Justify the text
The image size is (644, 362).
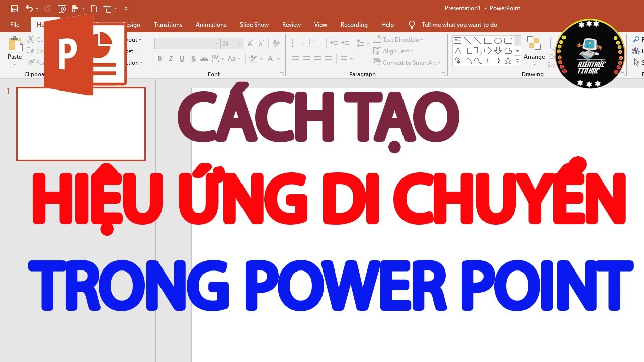[x=329, y=59]
